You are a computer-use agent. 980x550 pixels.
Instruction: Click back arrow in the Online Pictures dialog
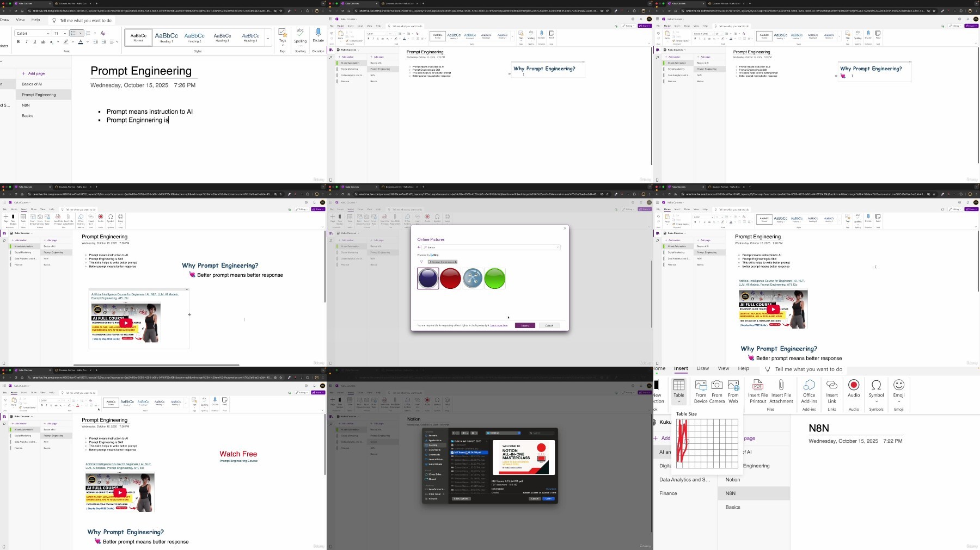coord(419,247)
